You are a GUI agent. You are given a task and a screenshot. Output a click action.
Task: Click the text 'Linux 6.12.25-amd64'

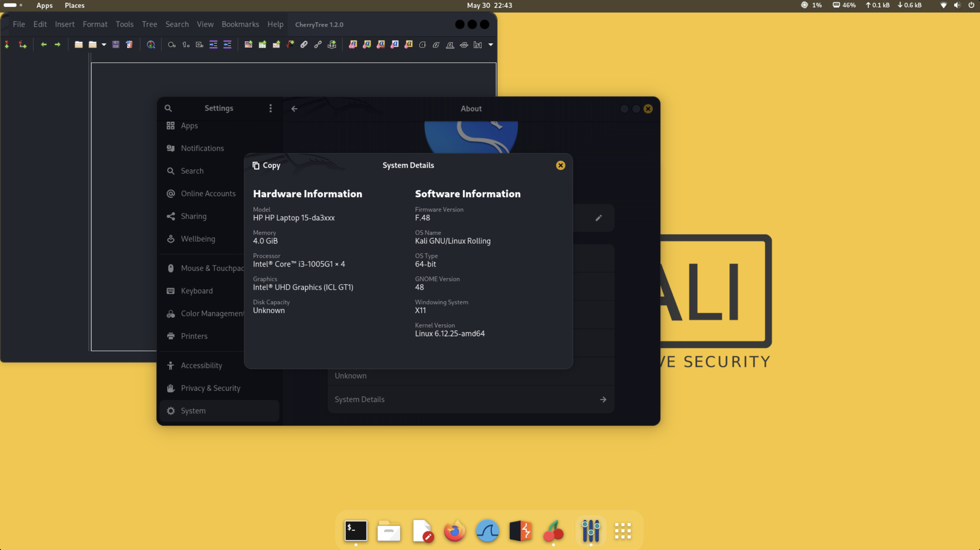[449, 334]
